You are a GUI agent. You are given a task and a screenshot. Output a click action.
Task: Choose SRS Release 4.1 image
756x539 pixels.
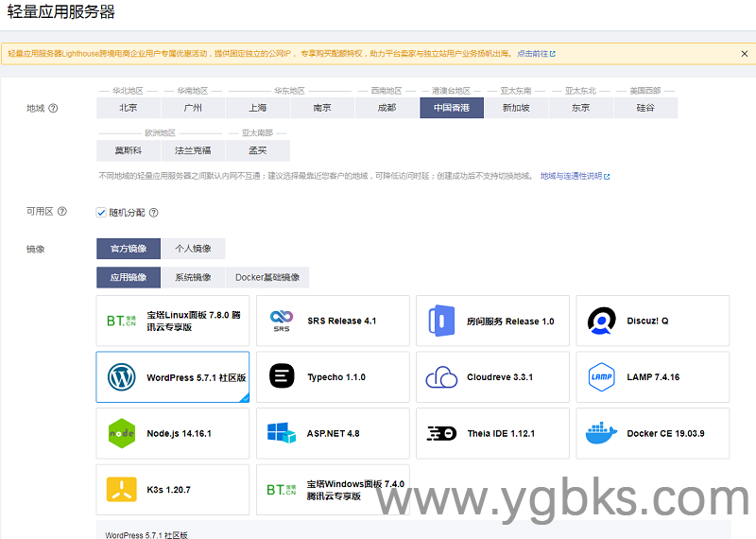[x=333, y=321]
